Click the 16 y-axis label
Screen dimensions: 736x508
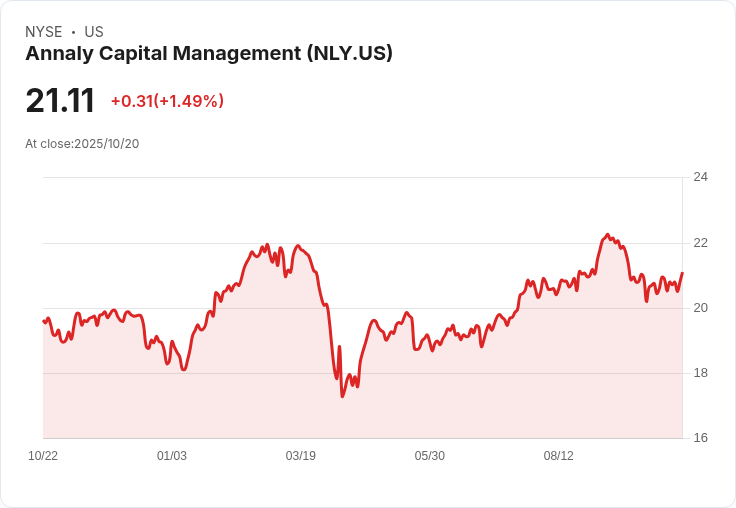[700, 438]
